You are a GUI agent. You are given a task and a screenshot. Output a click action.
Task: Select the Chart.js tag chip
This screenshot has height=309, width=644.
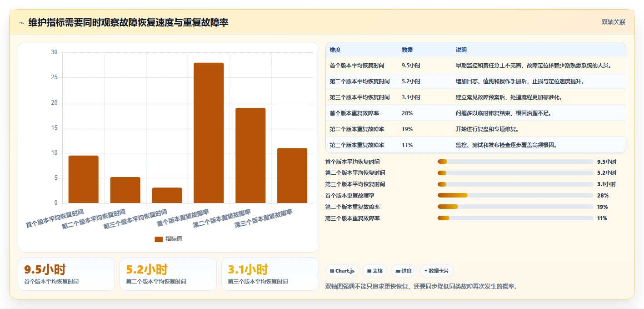point(342,271)
